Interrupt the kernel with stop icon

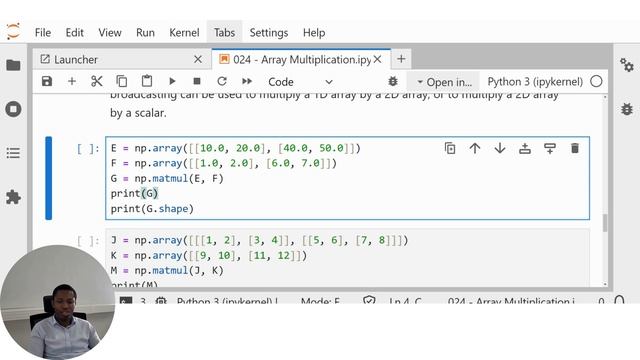click(x=197, y=81)
